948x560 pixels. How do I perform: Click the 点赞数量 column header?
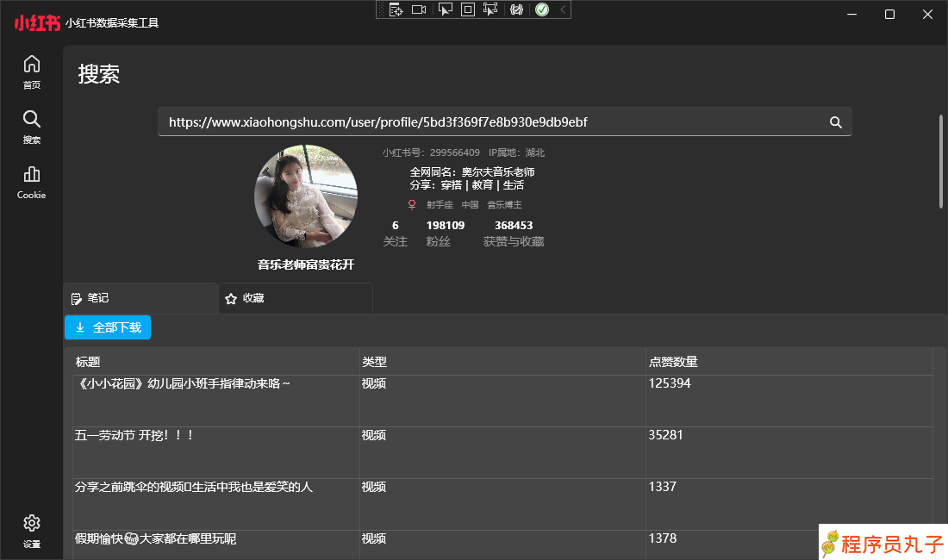pos(789,362)
